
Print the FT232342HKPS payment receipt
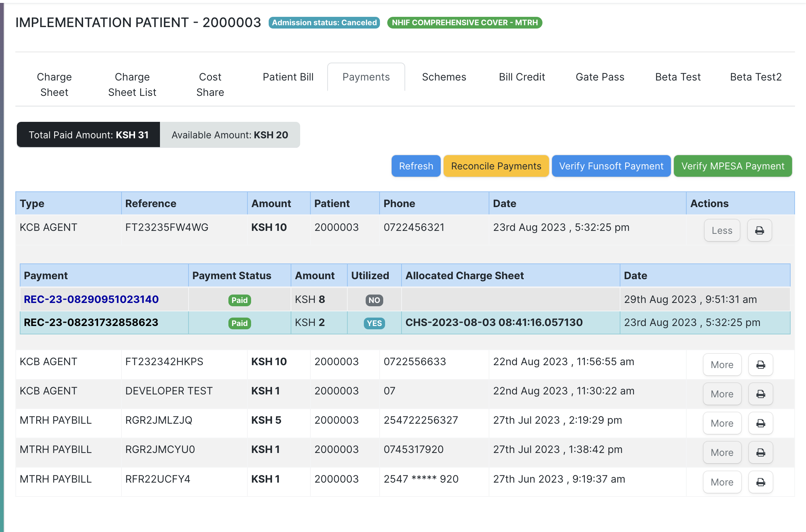761,365
